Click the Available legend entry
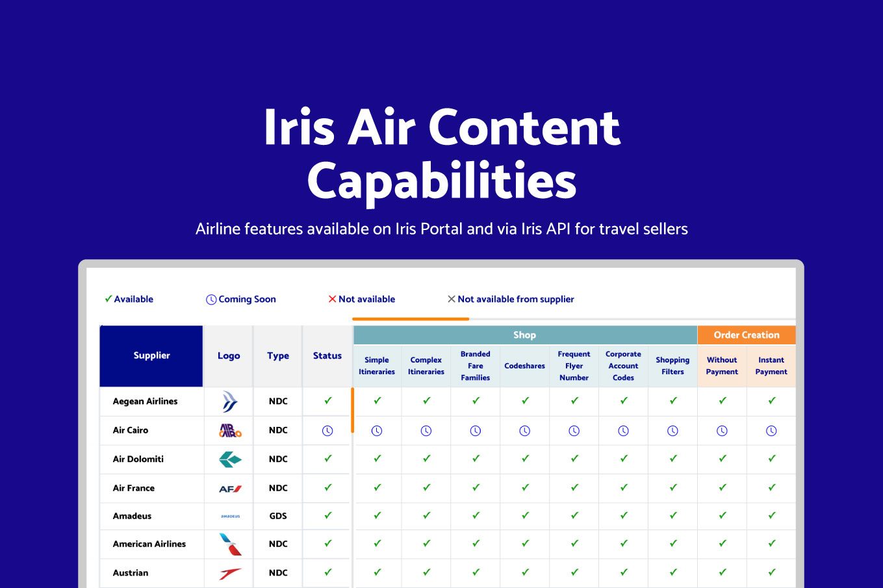This screenshot has width=883, height=588. click(x=129, y=300)
